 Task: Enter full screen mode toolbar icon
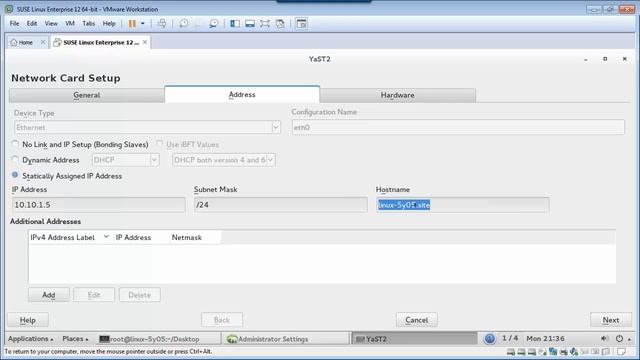pyautogui.click(x=265, y=24)
